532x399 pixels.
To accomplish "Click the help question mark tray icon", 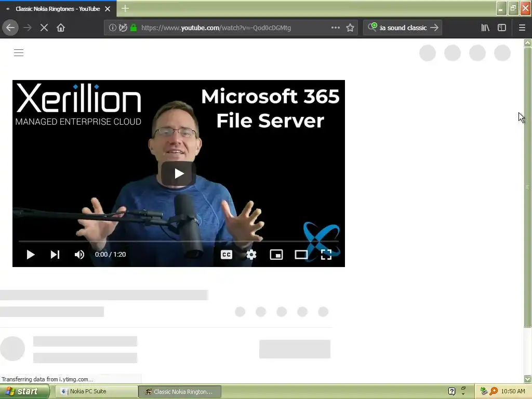I will point(451,392).
